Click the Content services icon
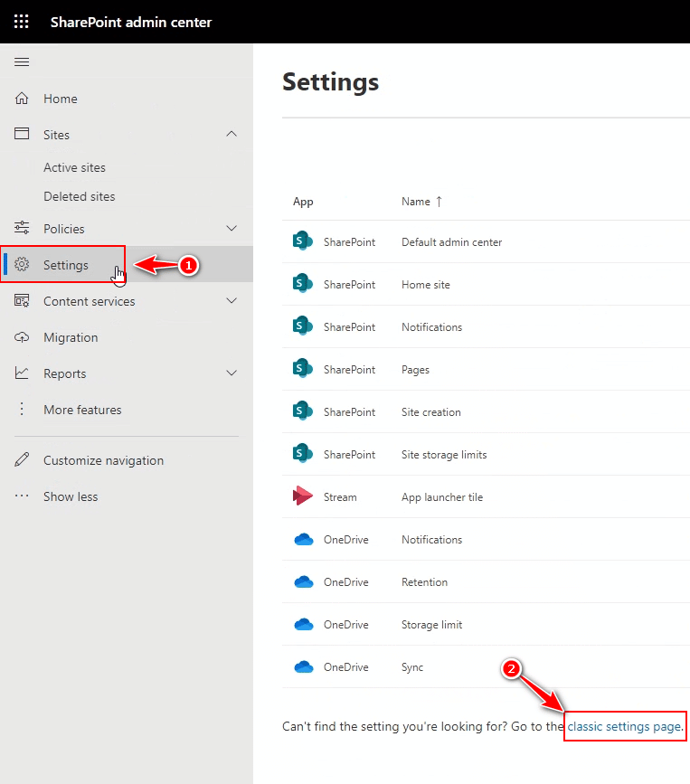Viewport: 690px width, 784px height. pyautogui.click(x=22, y=300)
